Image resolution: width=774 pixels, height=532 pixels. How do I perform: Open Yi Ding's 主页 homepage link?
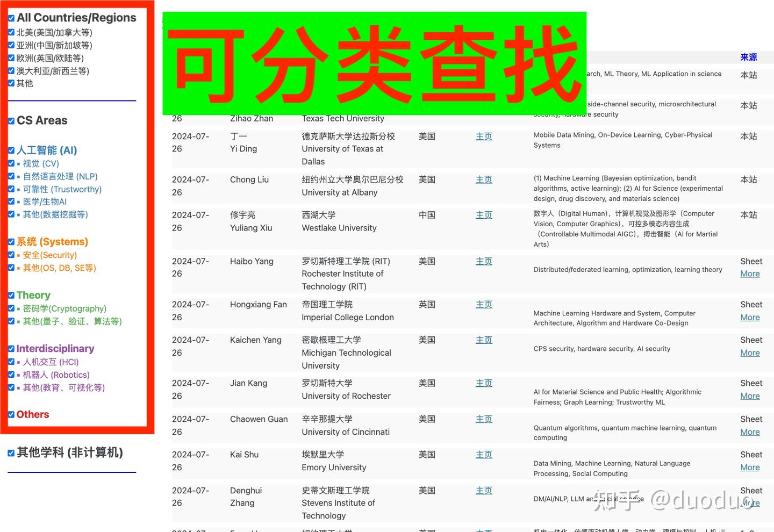pos(483,136)
